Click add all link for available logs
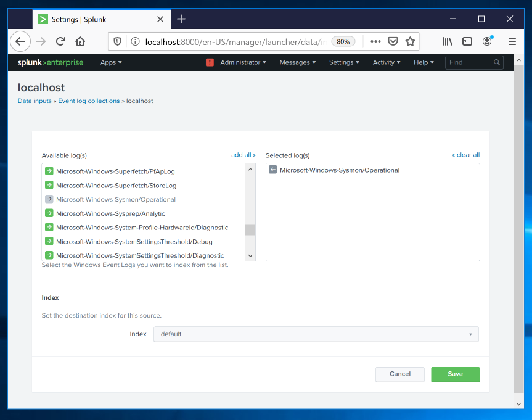 [243, 155]
